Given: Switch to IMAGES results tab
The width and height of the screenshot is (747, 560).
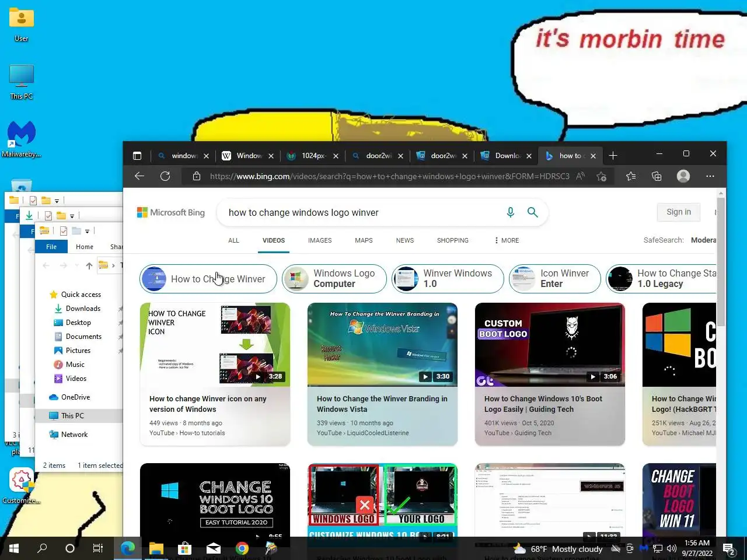Looking at the screenshot, I should [320, 240].
